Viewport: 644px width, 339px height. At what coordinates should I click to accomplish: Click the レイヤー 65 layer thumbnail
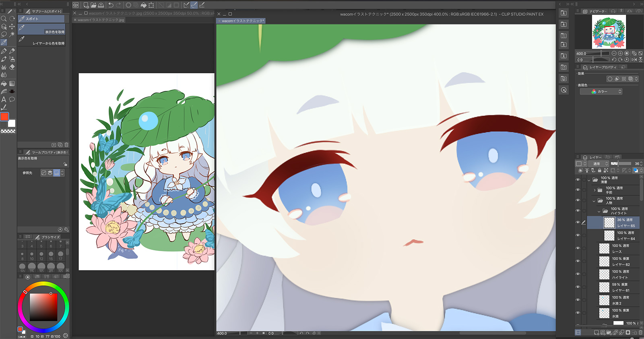pyautogui.click(x=609, y=223)
